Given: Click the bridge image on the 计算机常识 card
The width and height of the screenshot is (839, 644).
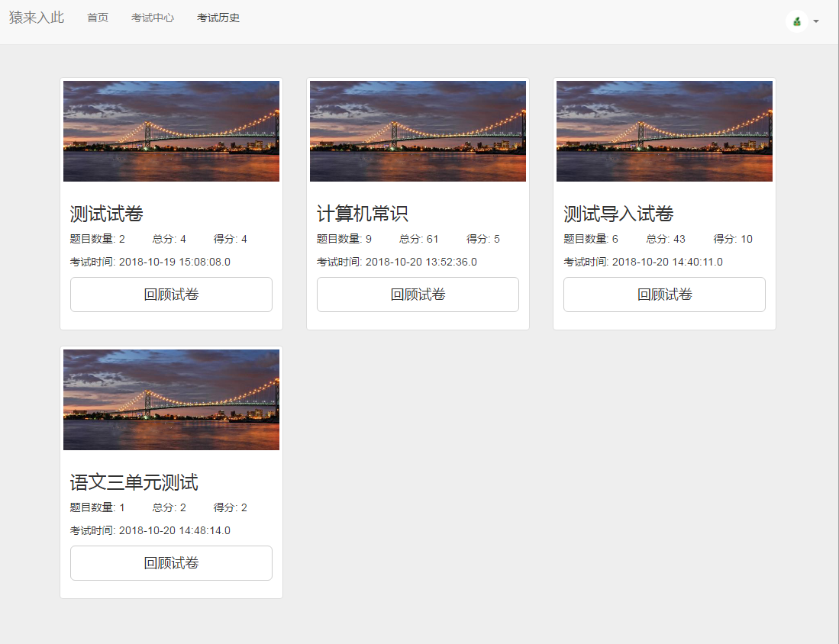Looking at the screenshot, I should 418,131.
